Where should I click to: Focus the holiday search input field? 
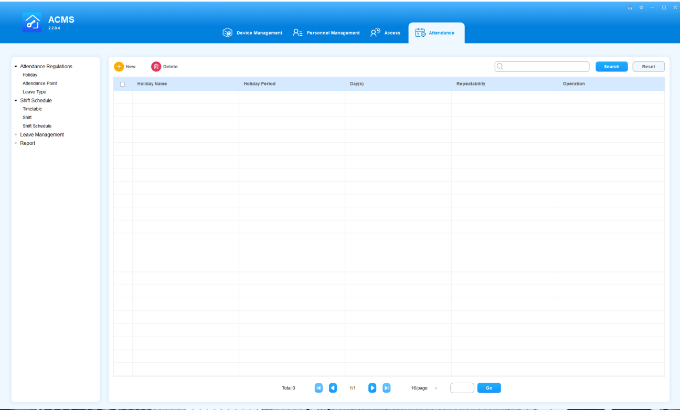pos(545,66)
